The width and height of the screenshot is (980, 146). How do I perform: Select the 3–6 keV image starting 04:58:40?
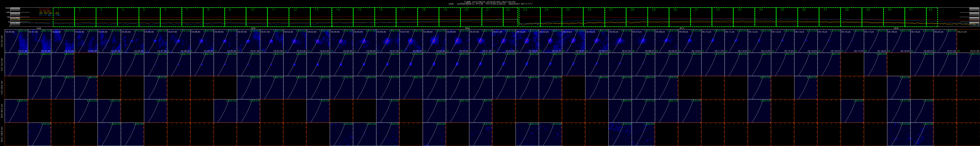[x=434, y=41]
